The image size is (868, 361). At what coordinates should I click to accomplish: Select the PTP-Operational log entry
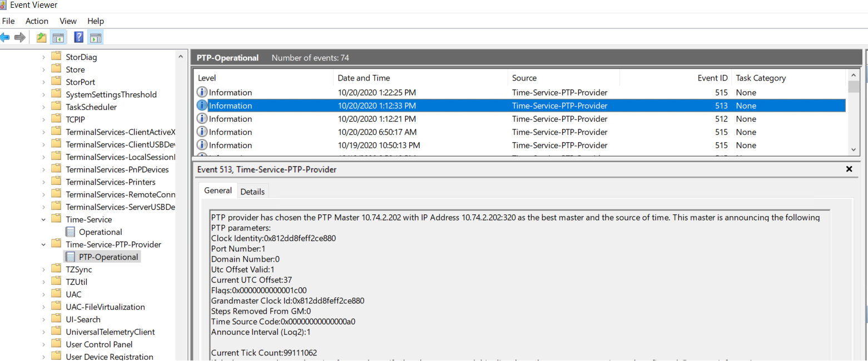click(108, 257)
